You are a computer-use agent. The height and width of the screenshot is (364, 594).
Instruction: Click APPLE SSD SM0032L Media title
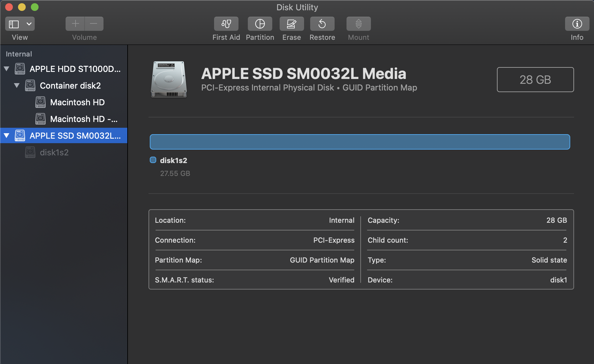click(x=304, y=74)
